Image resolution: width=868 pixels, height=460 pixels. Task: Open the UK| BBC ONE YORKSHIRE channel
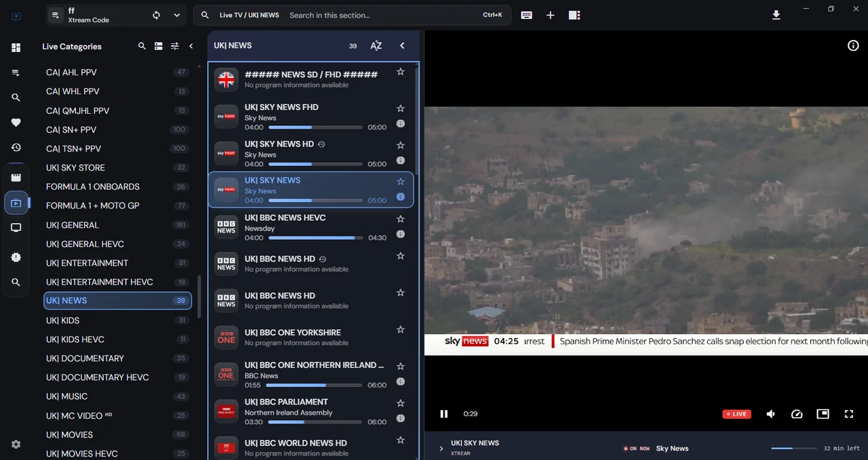coord(311,337)
